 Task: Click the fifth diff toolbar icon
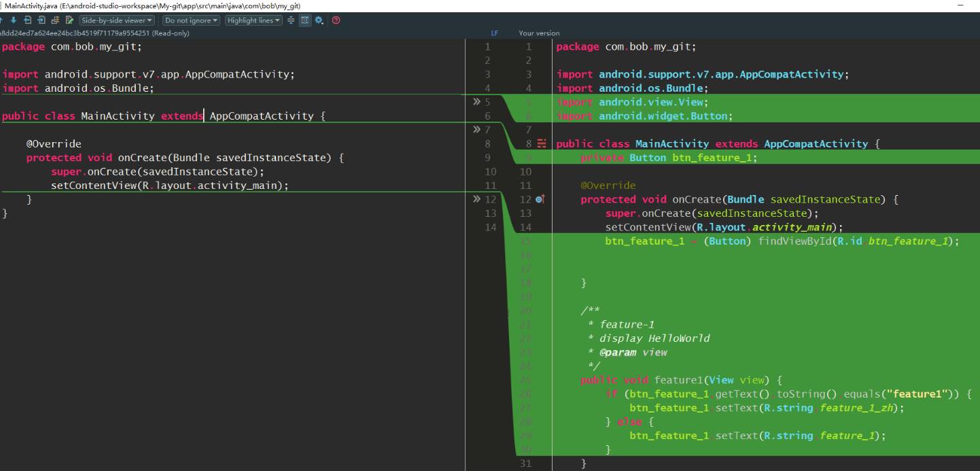56,20
